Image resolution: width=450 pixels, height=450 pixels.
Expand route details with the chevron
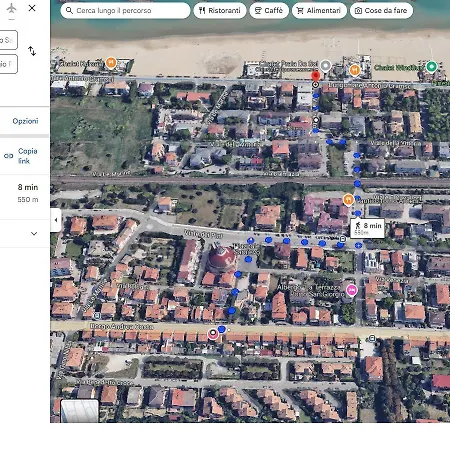pyautogui.click(x=34, y=234)
